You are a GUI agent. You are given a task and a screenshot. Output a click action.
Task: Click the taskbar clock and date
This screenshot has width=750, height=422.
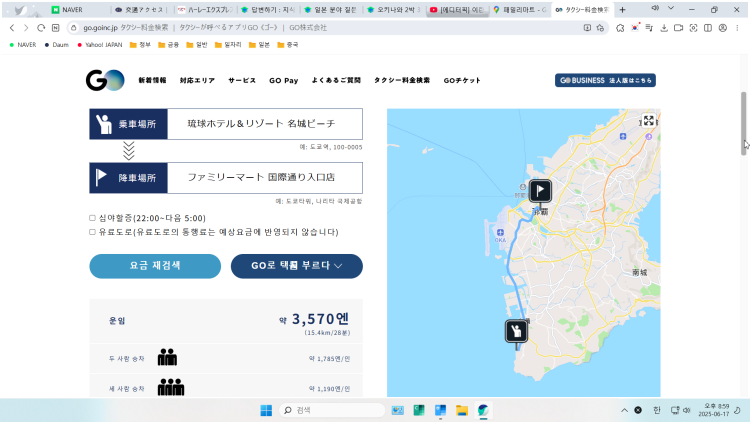pos(714,410)
